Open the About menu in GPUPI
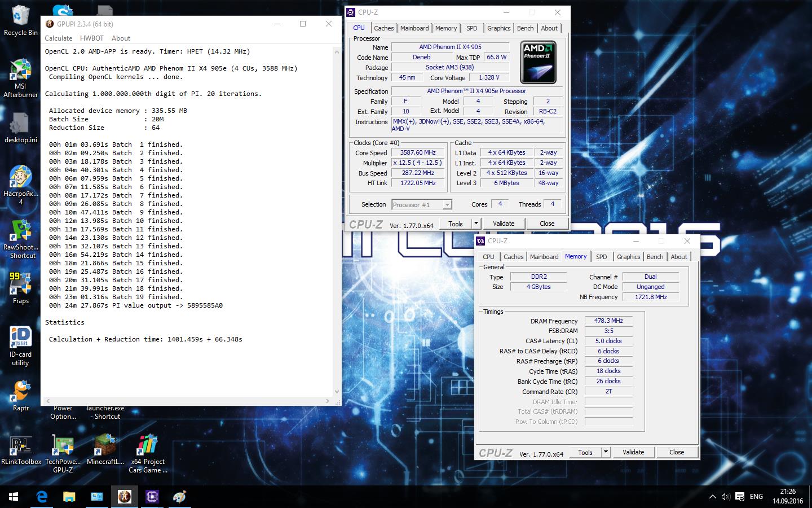Screen dimensions: 812x508 pyautogui.click(x=121, y=38)
